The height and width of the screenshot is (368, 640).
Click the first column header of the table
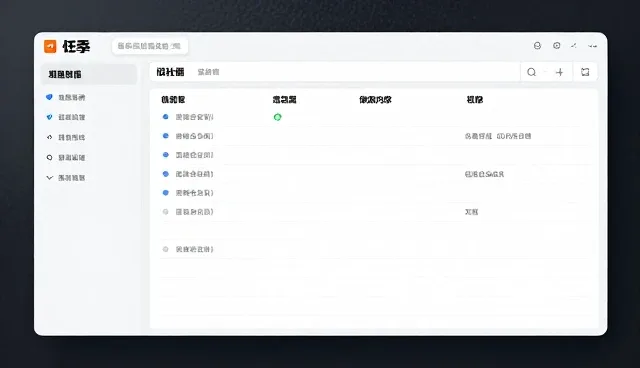(173, 100)
